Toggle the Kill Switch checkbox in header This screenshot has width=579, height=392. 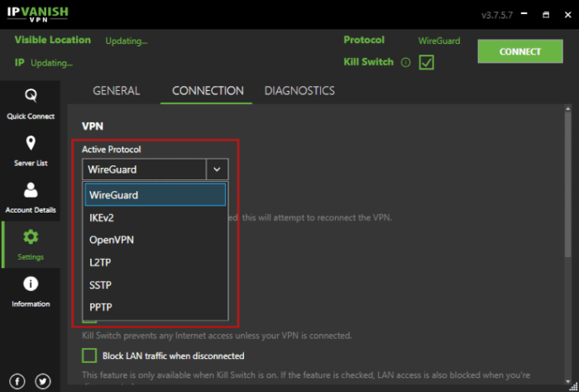[427, 62]
